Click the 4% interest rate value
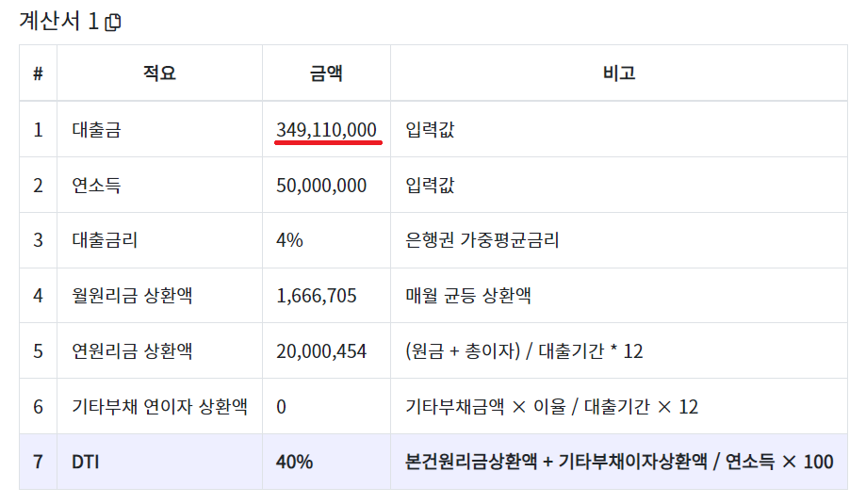Viewport: 866px width, 504px height. pos(289,240)
